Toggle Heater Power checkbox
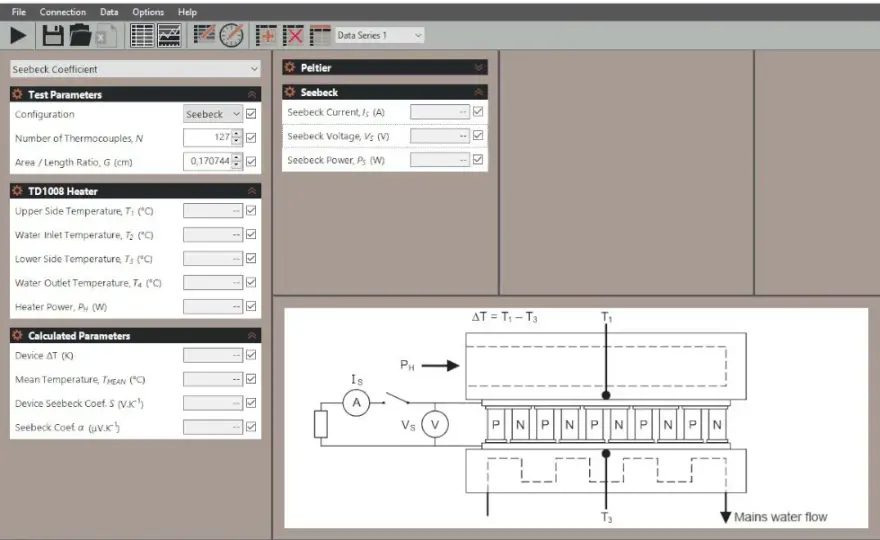Image resolution: width=880 pixels, height=540 pixels. (251, 306)
